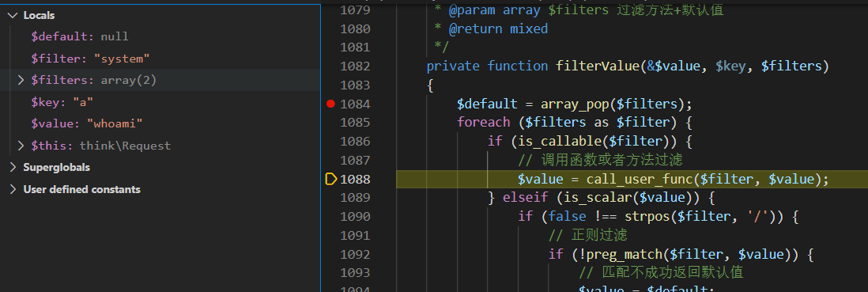
Task: Click the foreach keyword on line 1085
Action: click(x=483, y=123)
